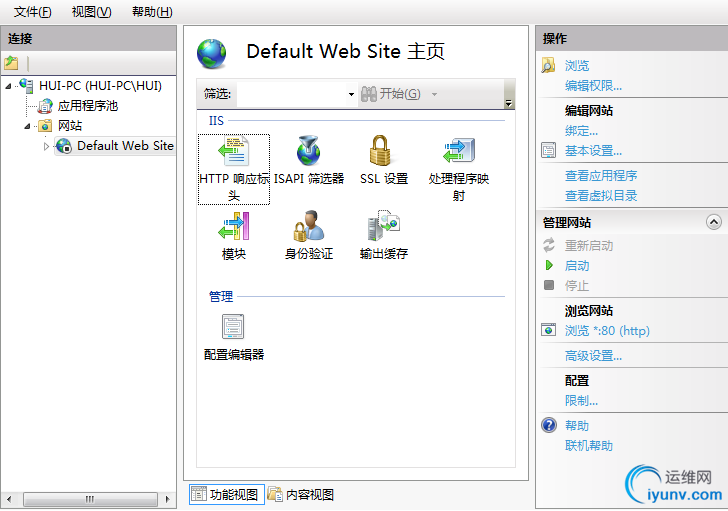Click the 浏览 *:80 (http) link

(607, 330)
